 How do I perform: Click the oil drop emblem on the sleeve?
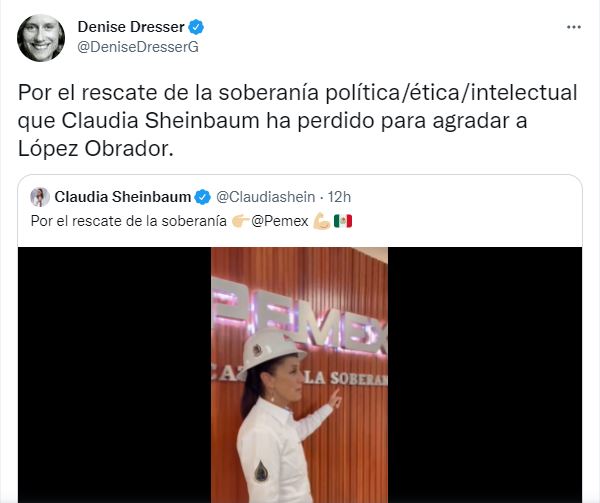pyautogui.click(x=261, y=471)
